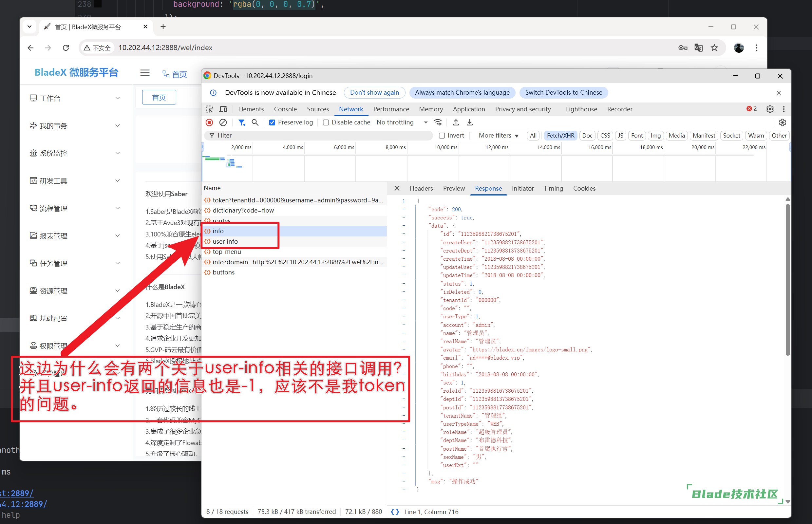Clear the network log icon
812x524 pixels.
point(223,122)
